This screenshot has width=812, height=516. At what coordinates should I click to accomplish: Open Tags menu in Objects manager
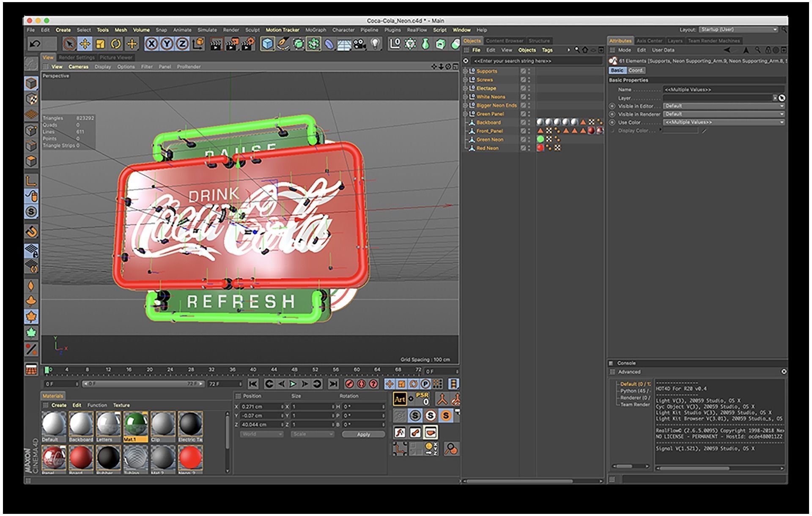tap(547, 50)
